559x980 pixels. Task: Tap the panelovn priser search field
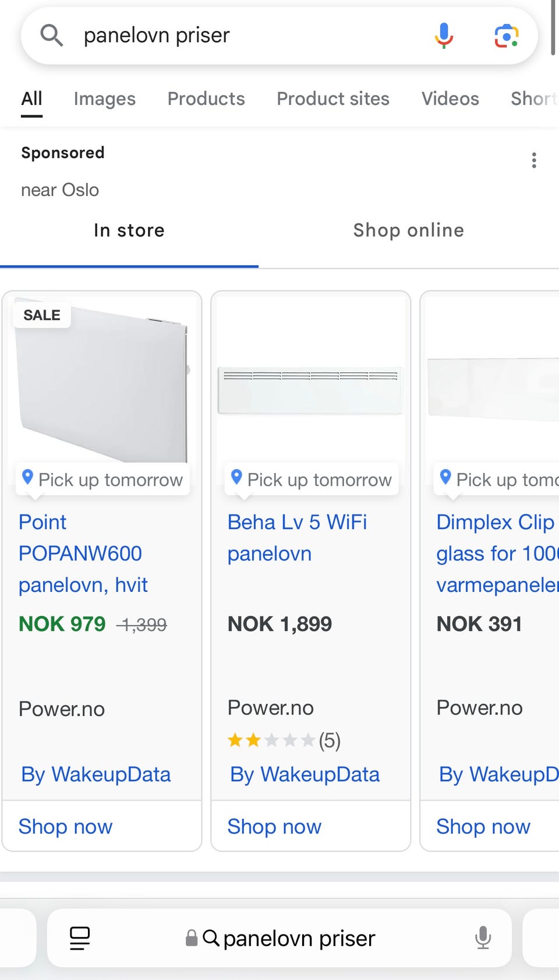pos(245,36)
